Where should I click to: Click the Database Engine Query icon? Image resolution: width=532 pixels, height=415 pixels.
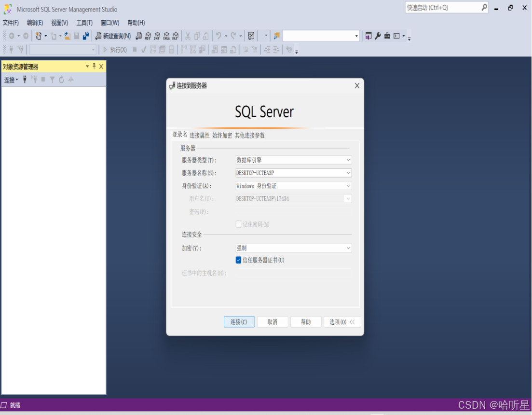click(139, 36)
